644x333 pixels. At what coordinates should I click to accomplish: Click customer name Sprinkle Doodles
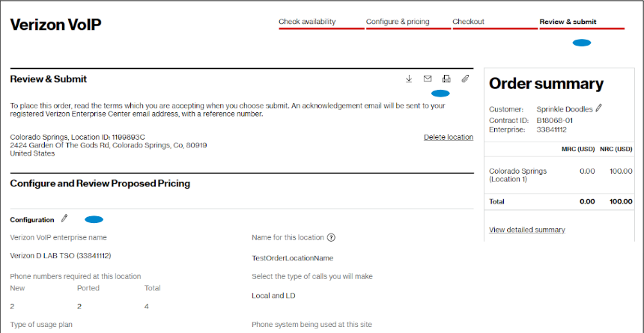coord(565,109)
